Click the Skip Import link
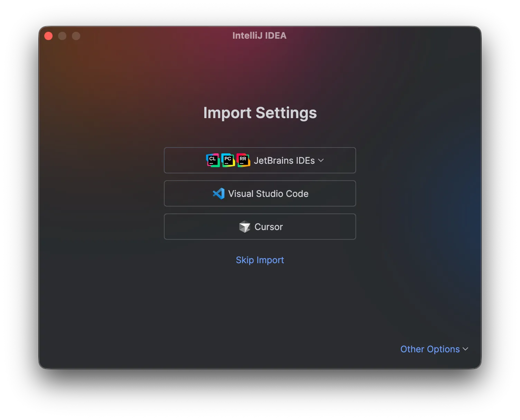520x420 pixels. (260, 260)
